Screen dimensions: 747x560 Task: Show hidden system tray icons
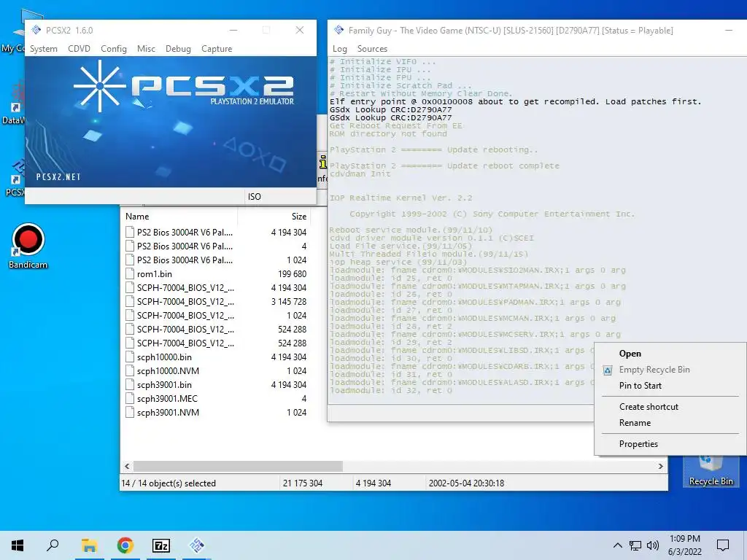617,545
